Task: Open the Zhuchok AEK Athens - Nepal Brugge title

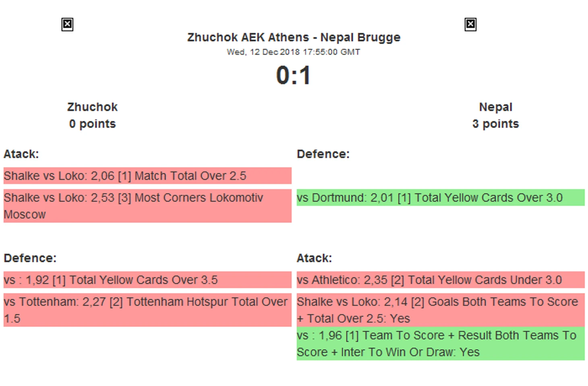Action: coord(294,37)
